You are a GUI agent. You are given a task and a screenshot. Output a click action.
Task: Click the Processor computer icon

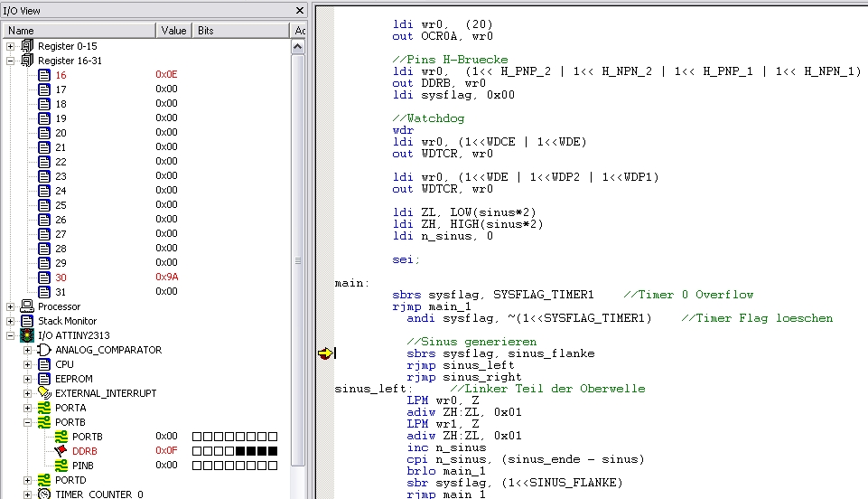27,306
